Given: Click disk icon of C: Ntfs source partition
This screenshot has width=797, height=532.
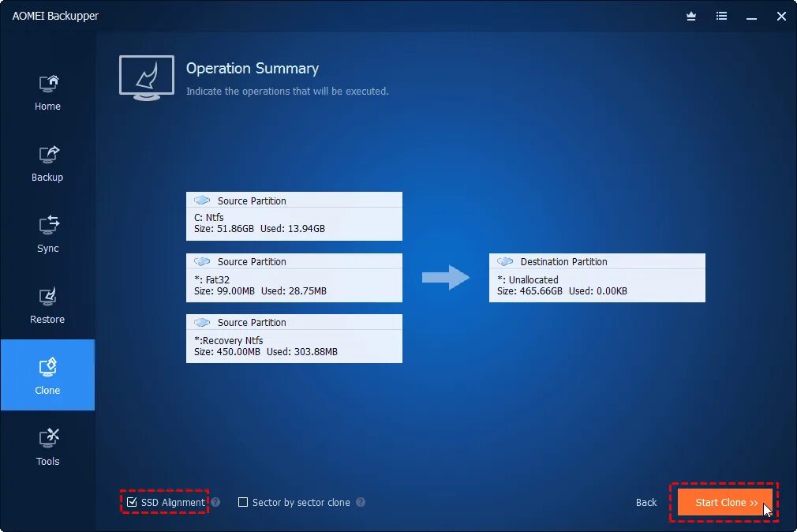Looking at the screenshot, I should (x=202, y=200).
